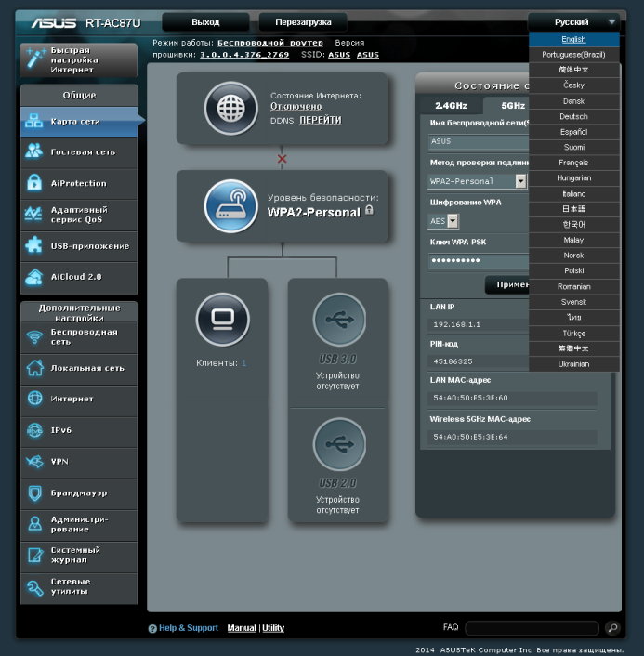Select Hungarian language option
Image resolution: width=644 pixels, height=656 pixels.
click(573, 178)
